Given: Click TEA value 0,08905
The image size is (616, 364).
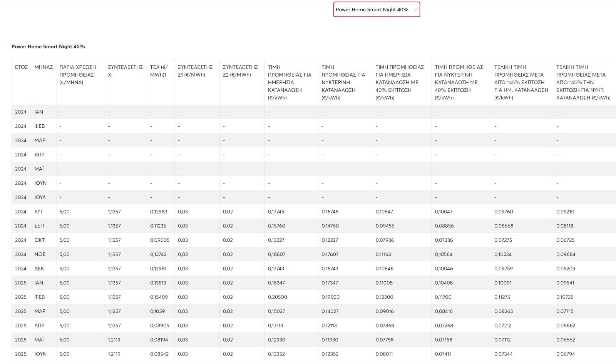Looking at the screenshot, I should (x=160, y=326).
